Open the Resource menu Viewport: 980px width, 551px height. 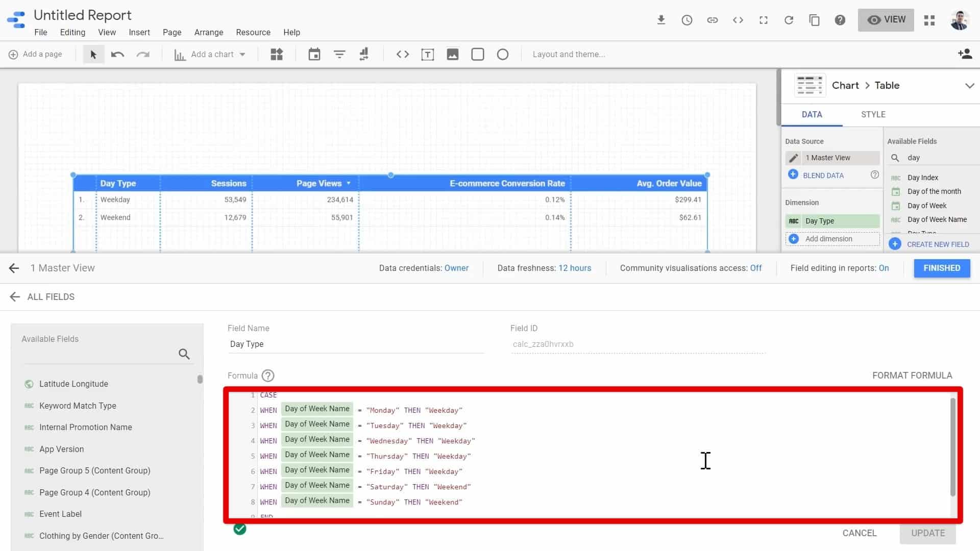[x=253, y=32]
